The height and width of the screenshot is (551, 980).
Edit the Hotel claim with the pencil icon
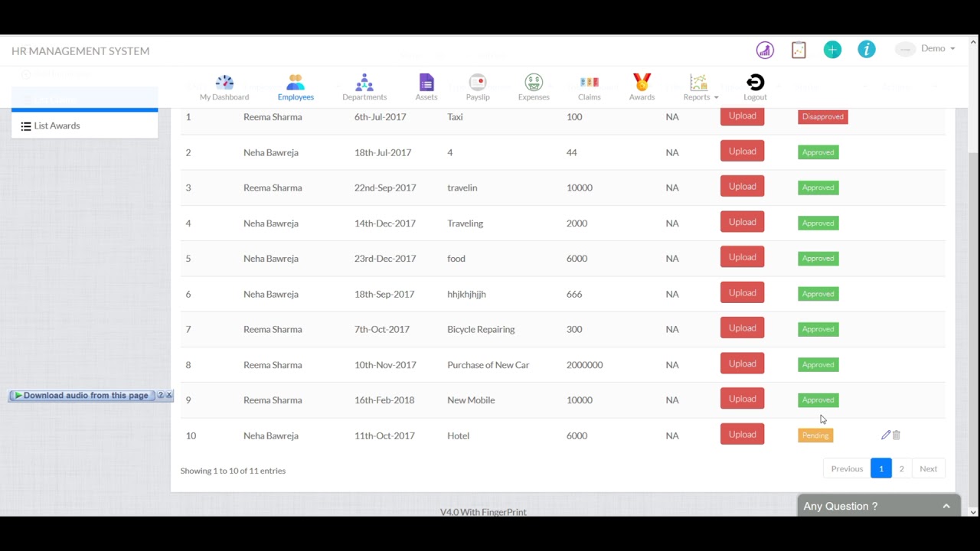tap(886, 435)
